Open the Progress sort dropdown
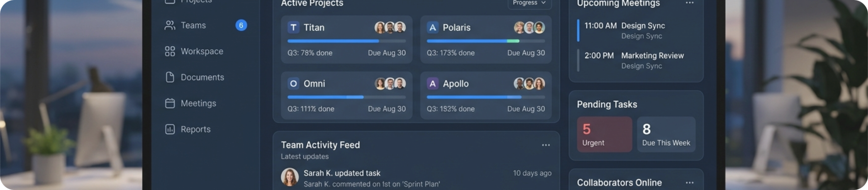868x190 pixels. pyautogui.click(x=529, y=3)
